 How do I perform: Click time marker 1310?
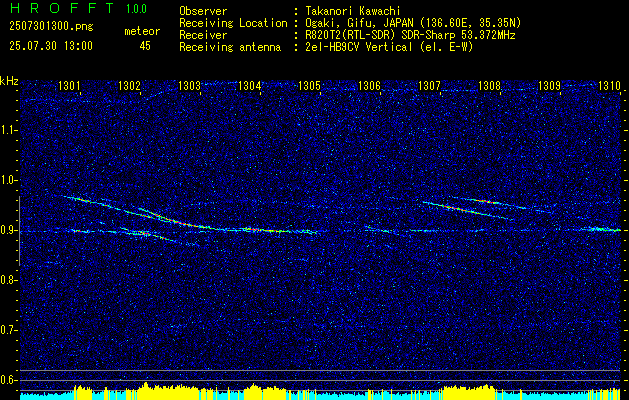(609, 85)
